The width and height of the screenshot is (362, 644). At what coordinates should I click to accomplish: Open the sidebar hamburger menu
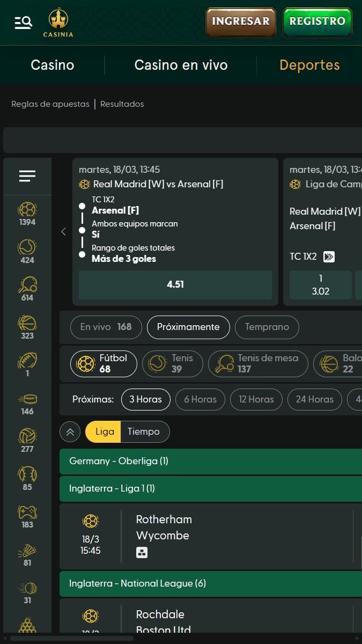click(27, 175)
